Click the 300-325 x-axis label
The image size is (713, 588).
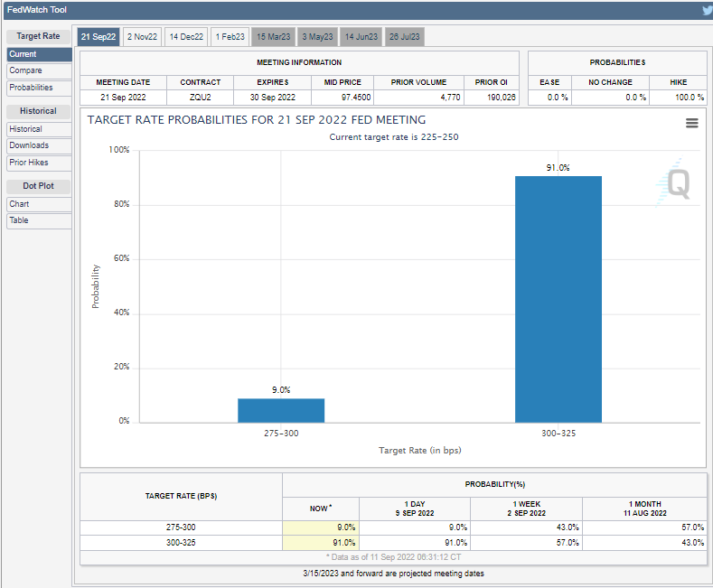pyautogui.click(x=558, y=434)
